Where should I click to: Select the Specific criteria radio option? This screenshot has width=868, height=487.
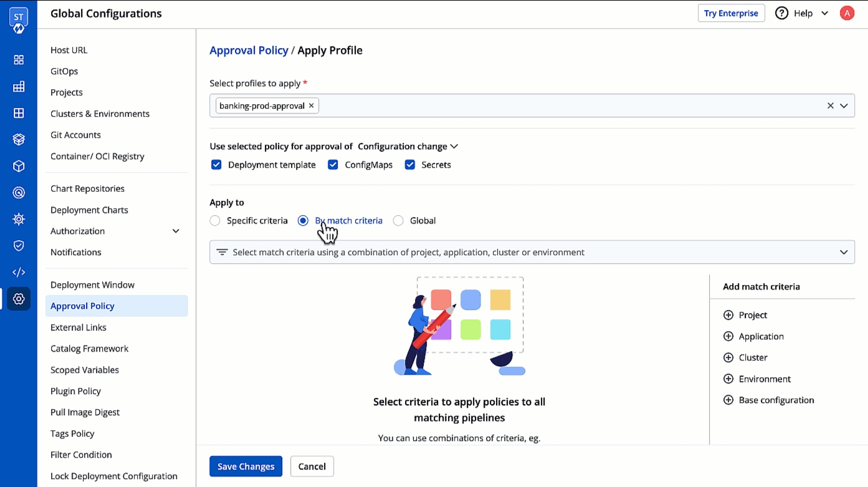[215, 220]
